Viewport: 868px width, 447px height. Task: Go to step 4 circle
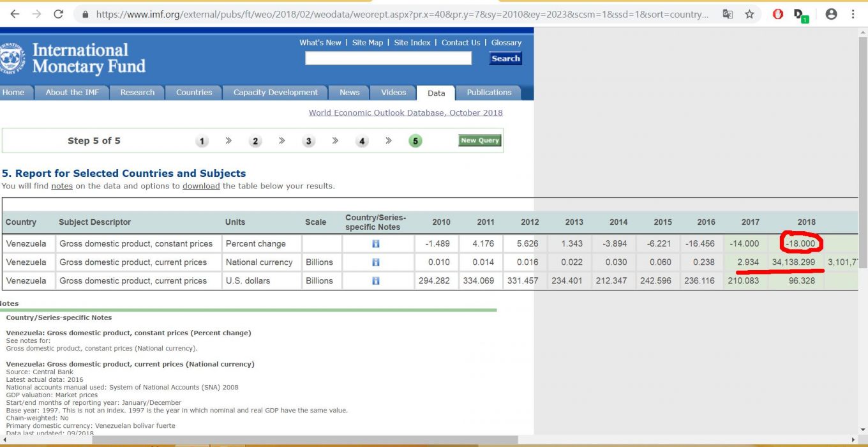point(362,141)
